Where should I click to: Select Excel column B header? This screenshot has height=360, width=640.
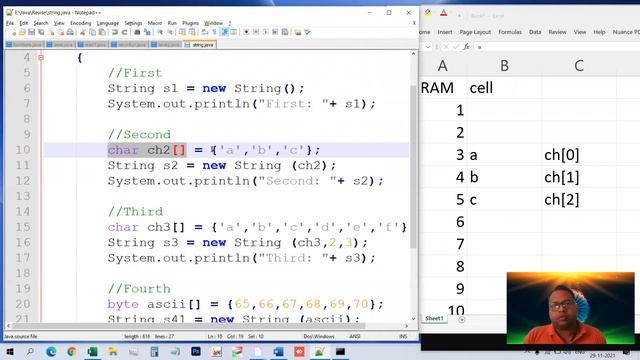pyautogui.click(x=504, y=66)
